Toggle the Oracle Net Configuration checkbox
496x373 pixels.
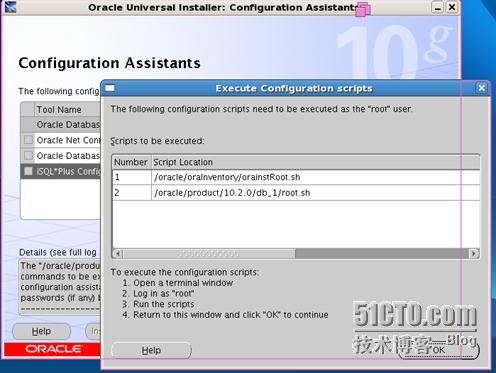coord(28,140)
